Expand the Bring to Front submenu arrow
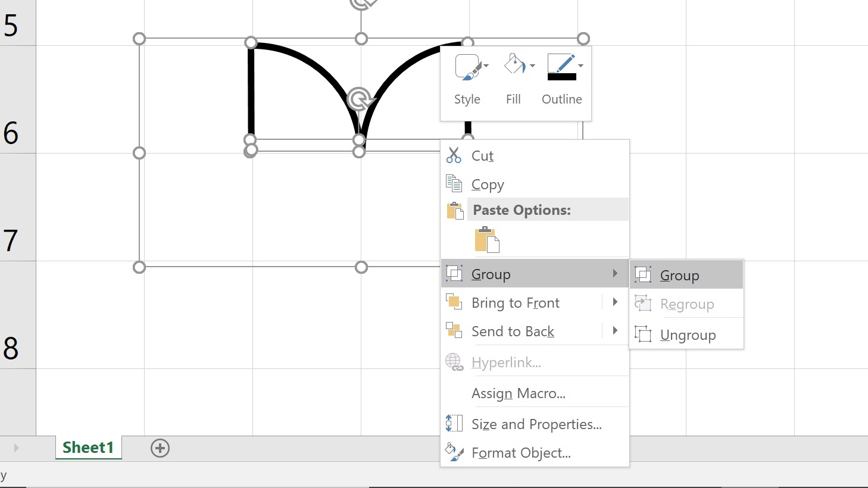 pyautogui.click(x=615, y=302)
